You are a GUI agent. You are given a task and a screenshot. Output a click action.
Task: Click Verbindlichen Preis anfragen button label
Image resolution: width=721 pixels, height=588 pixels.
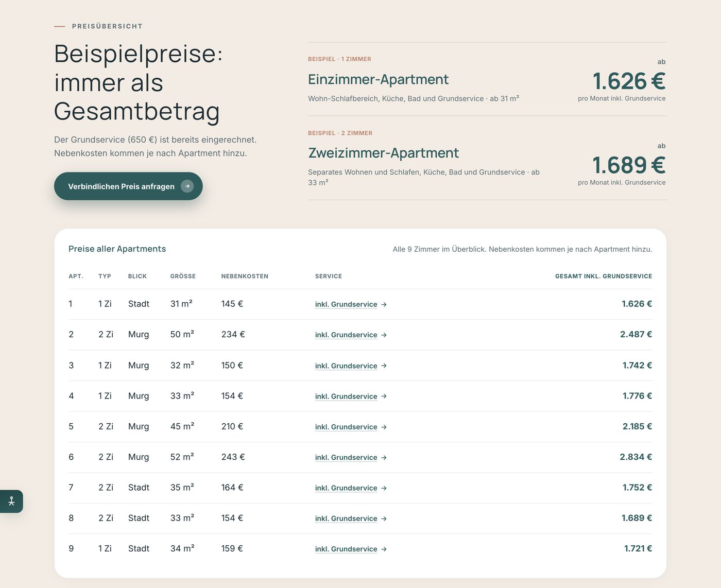click(x=121, y=186)
